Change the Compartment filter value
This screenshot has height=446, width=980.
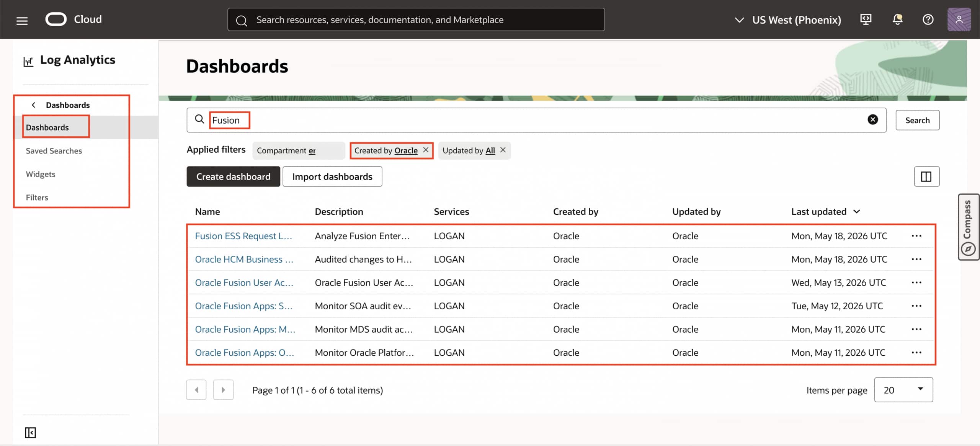point(312,151)
